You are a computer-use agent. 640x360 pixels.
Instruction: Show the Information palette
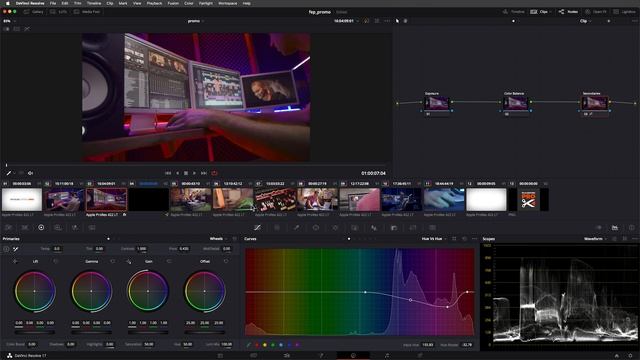tap(631, 227)
